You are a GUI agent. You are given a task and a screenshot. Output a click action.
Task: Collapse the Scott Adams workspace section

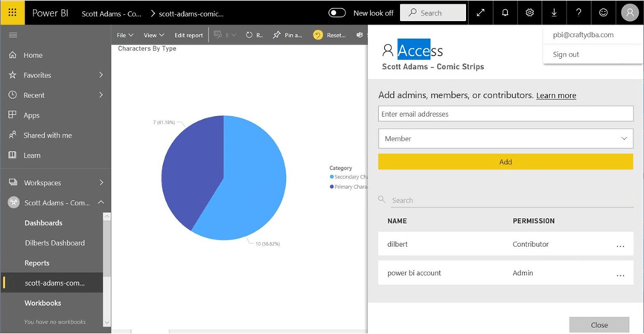tap(101, 202)
